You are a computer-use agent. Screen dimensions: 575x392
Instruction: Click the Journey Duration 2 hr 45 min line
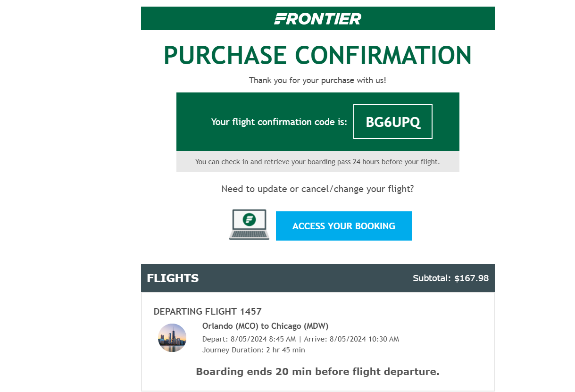tap(254, 350)
